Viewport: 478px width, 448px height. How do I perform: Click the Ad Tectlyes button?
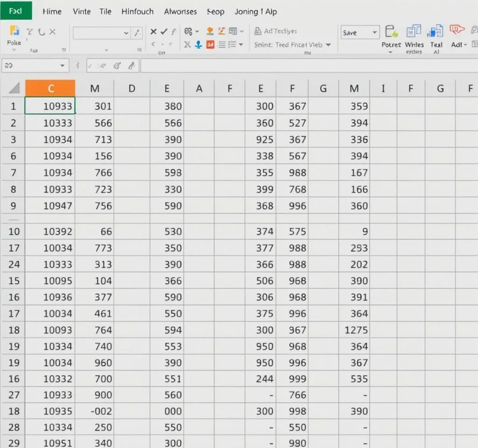(x=275, y=31)
